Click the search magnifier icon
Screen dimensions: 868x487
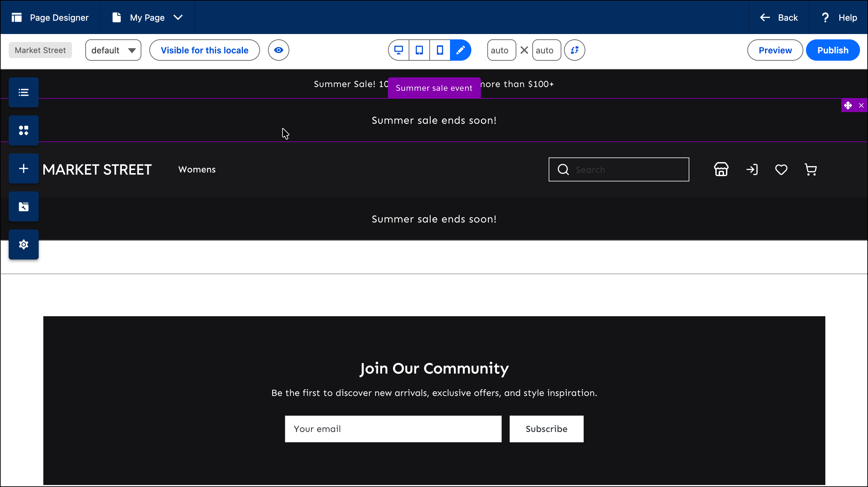[x=563, y=169]
